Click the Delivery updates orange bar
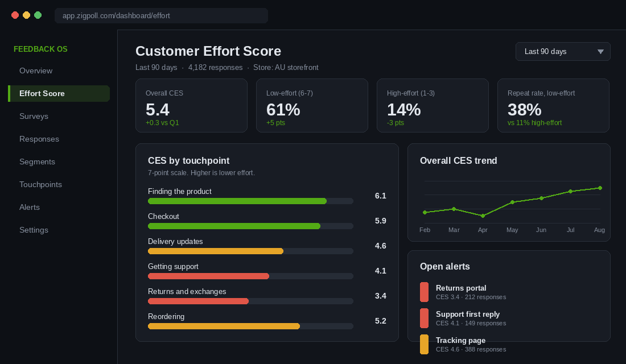 click(216, 251)
